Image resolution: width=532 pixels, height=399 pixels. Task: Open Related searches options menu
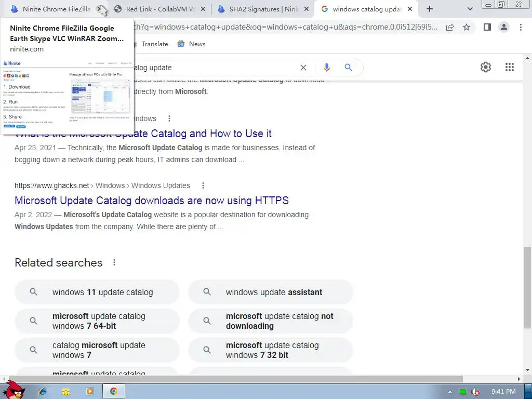click(x=114, y=262)
